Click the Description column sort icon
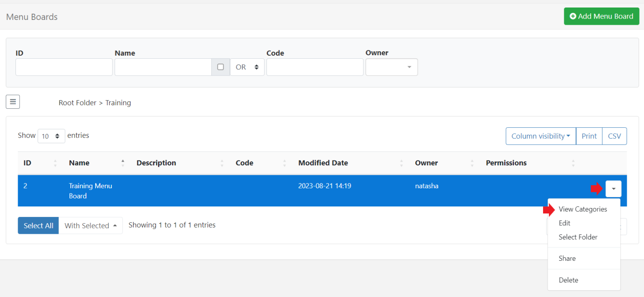Screen dimensions: 644x297 click(222, 163)
